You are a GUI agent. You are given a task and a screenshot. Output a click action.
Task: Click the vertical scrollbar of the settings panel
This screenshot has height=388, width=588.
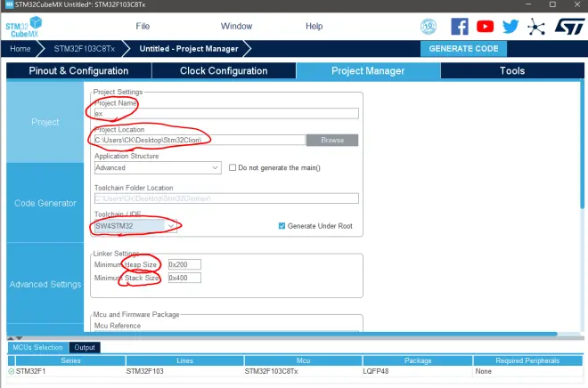click(582, 146)
